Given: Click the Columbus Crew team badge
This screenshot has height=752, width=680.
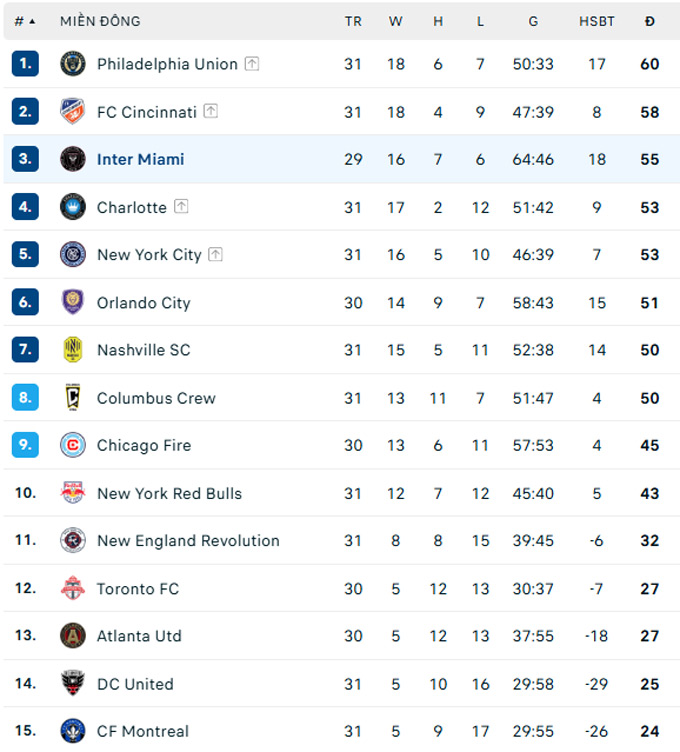Looking at the screenshot, I should pyautogui.click(x=72, y=397).
